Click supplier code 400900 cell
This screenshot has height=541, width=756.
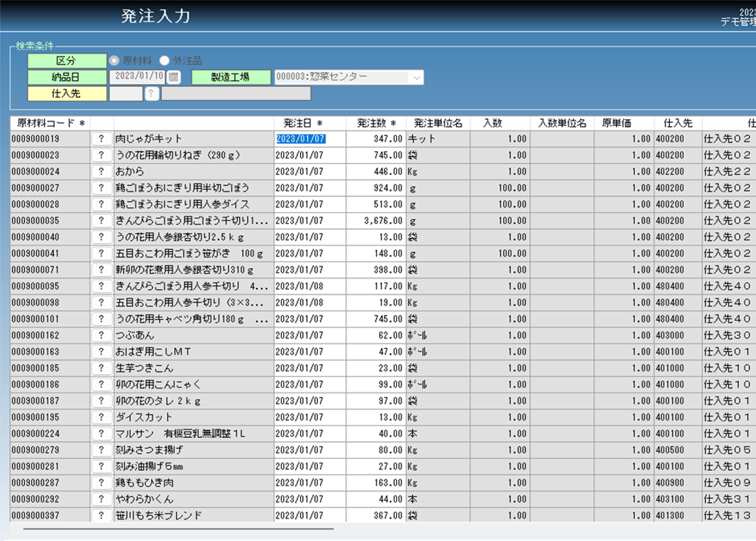click(678, 483)
